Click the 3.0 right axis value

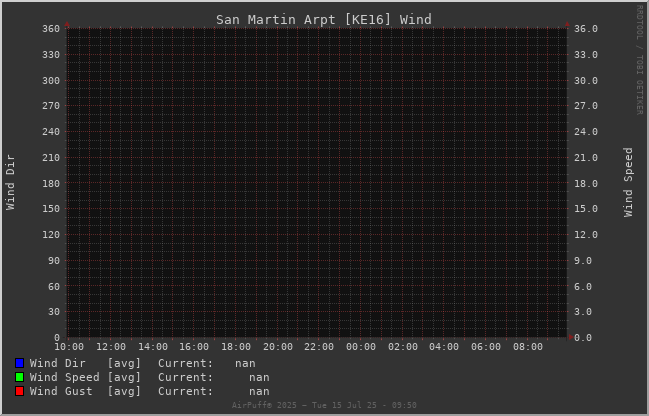[x=583, y=312]
